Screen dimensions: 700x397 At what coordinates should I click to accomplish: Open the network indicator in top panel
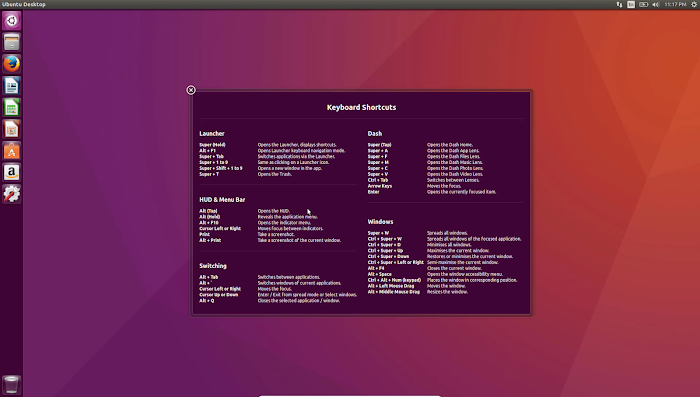pyautogui.click(x=619, y=4)
